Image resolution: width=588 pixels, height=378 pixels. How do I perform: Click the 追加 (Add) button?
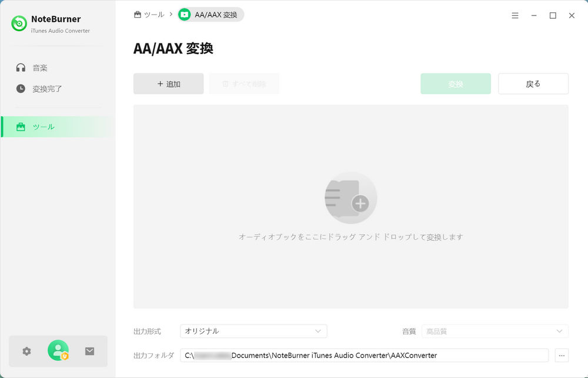(x=168, y=83)
